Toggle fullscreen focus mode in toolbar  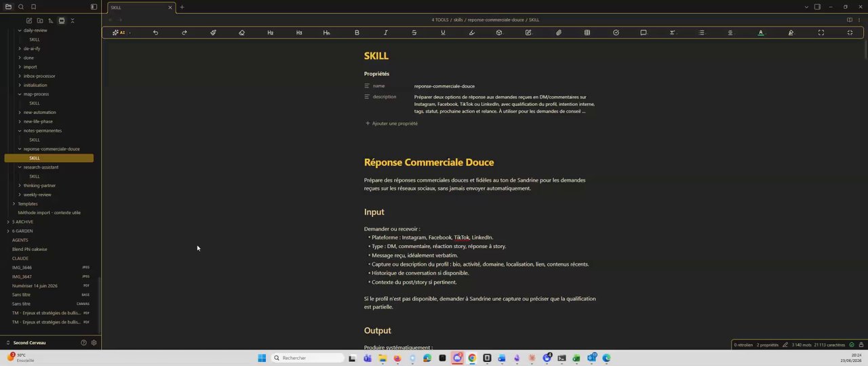tap(821, 33)
